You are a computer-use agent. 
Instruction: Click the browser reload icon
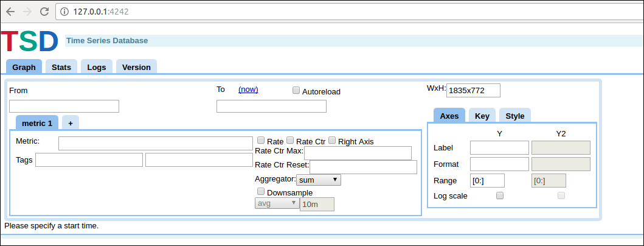pyautogui.click(x=44, y=12)
